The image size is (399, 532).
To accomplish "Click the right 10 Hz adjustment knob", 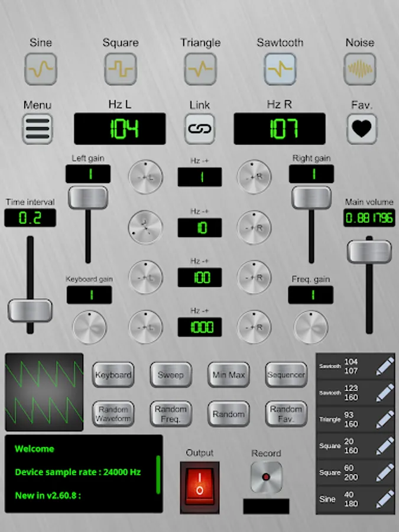I will 254,228.
